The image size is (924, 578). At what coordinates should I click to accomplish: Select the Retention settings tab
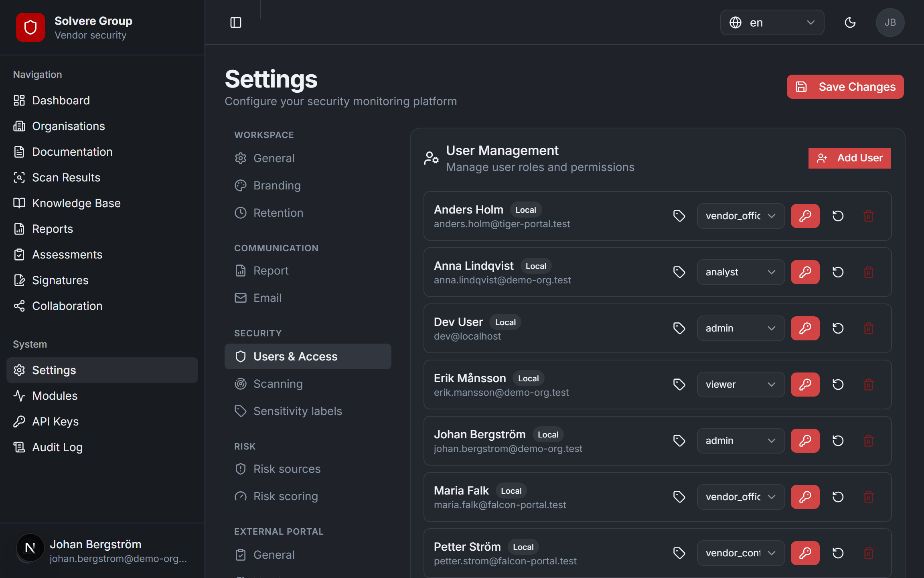click(308, 213)
